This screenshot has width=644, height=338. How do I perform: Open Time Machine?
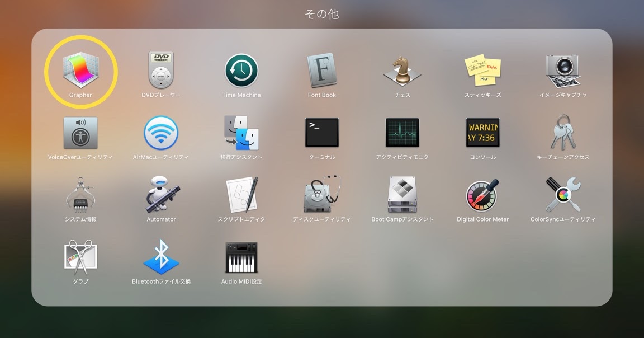pos(241,70)
